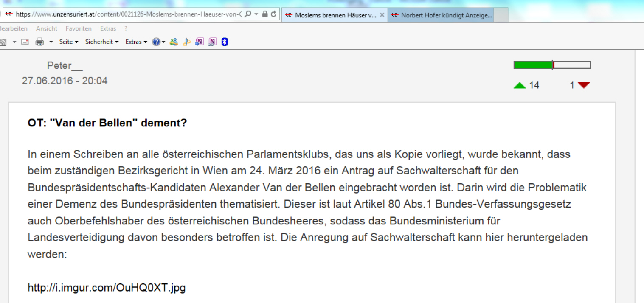Click the Bluetooth icon in the toolbar
This screenshot has height=303, width=644.
coord(225,42)
